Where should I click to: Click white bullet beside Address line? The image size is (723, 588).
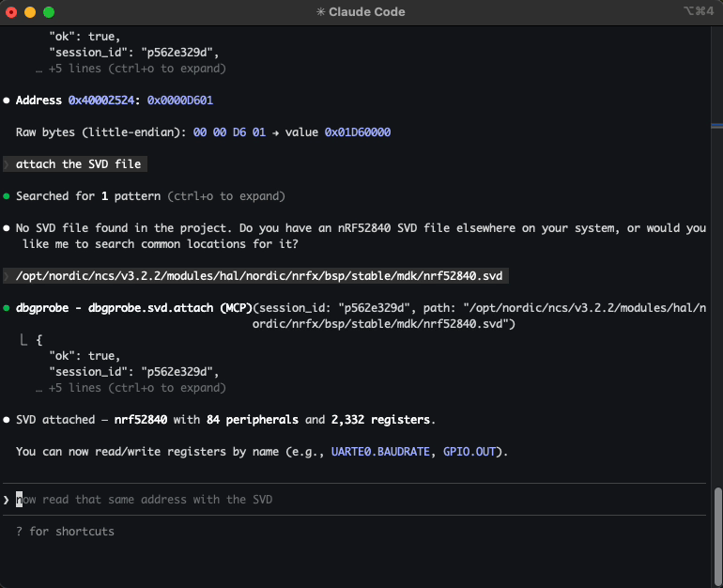coord(7,101)
